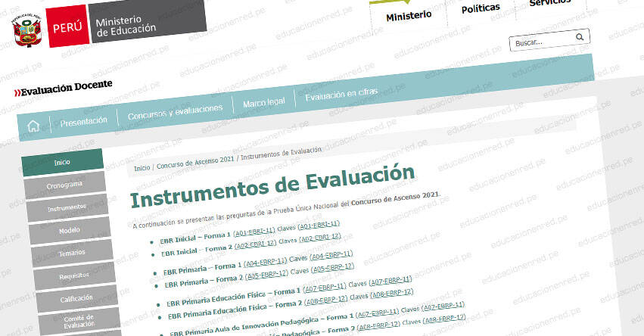Open Educación Física Forma 1 test link

click(325, 287)
